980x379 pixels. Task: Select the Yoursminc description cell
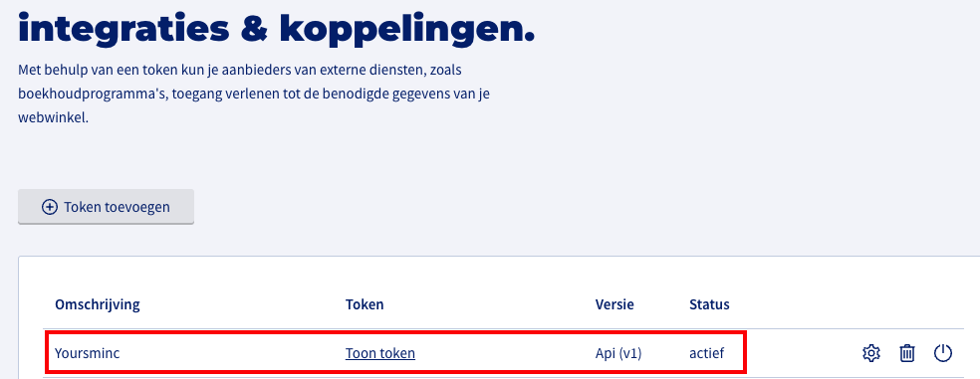click(x=87, y=353)
